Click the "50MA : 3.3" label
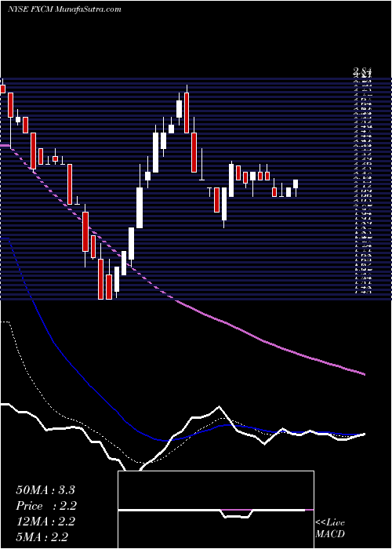Image resolution: width=392 pixels, height=549 pixels. click(45, 490)
